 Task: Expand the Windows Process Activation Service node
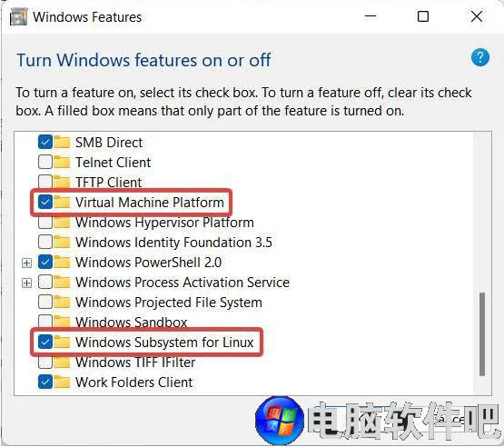[x=26, y=283]
